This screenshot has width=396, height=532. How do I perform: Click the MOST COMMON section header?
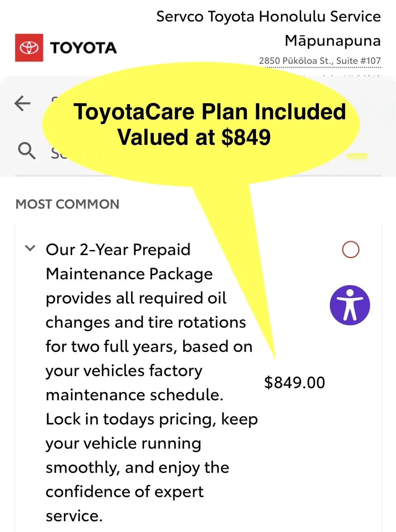click(68, 204)
